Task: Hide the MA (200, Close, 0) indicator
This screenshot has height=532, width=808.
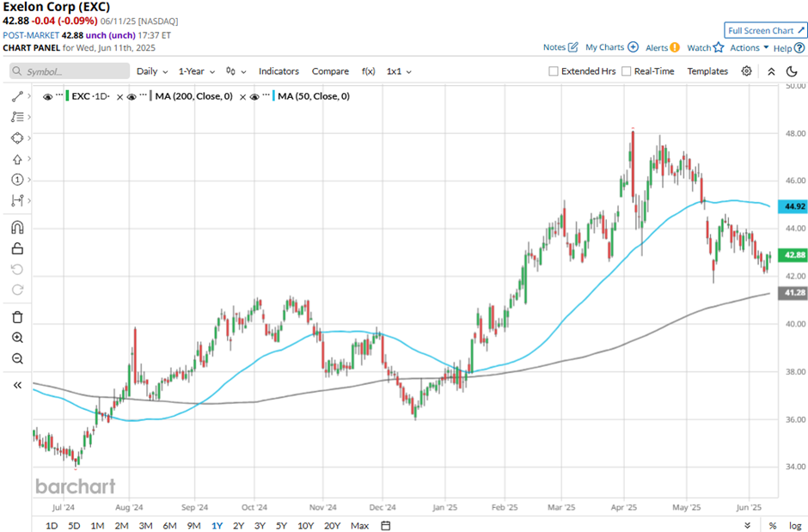Action: coord(132,97)
